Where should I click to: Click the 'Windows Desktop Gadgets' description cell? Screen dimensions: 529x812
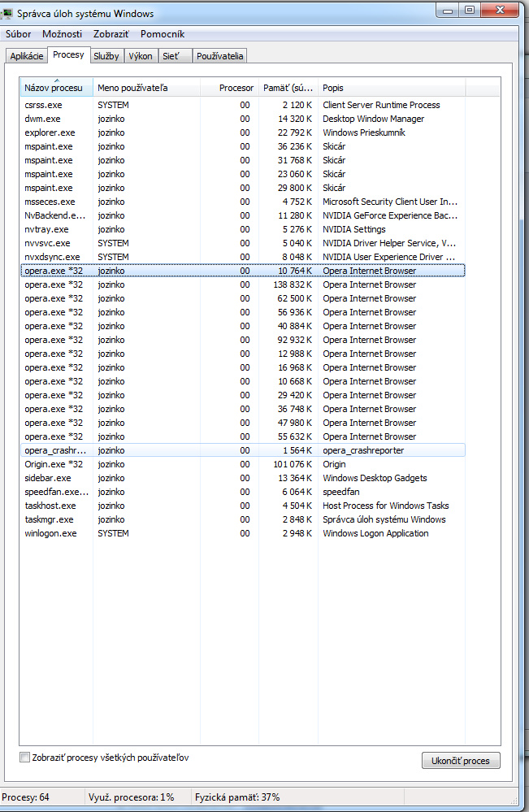coord(375,478)
